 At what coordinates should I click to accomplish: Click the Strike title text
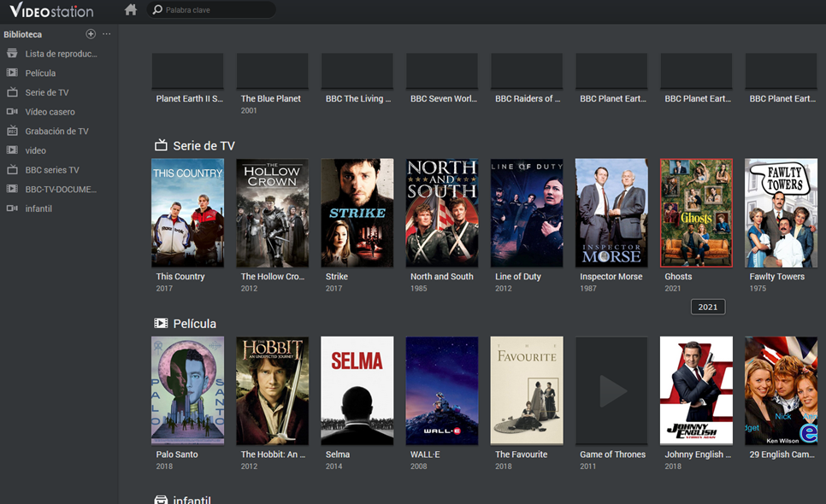tap(337, 276)
